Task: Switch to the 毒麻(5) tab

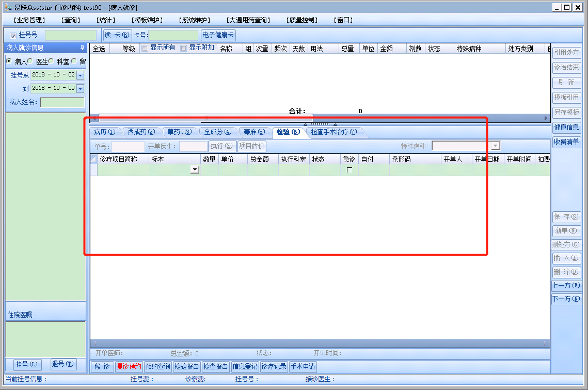Action: tap(255, 132)
